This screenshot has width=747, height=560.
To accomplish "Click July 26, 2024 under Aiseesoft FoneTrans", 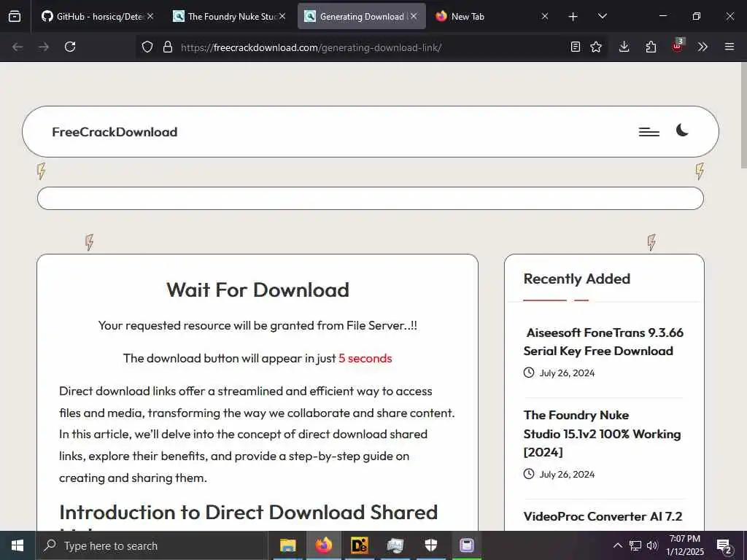I will (x=567, y=373).
